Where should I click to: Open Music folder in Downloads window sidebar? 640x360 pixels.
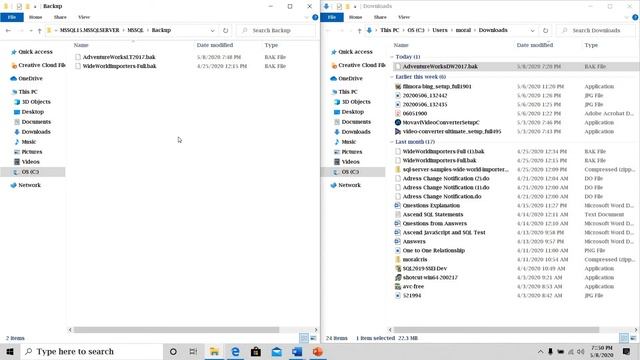[x=345, y=142]
